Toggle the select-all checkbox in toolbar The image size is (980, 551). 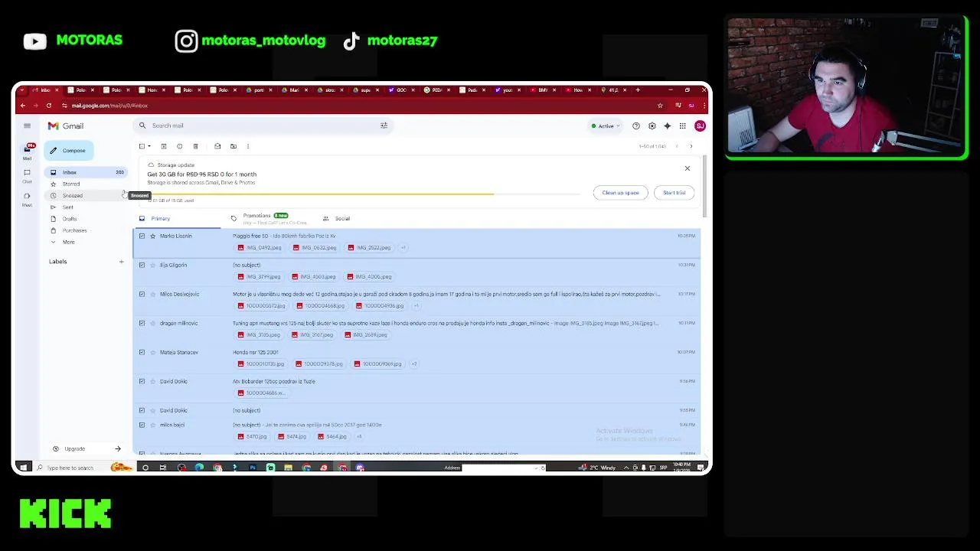(x=142, y=146)
